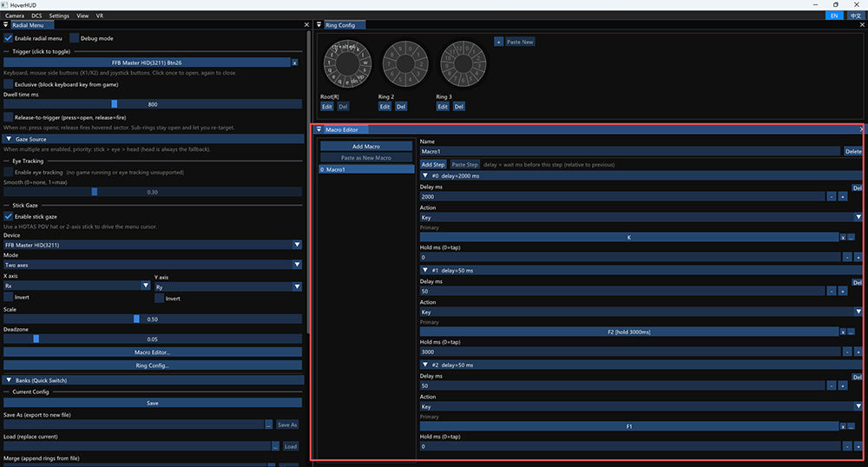This screenshot has height=467, width=868.
Task: Adjust the Deadzone slider at 0.05
Action: tap(153, 339)
